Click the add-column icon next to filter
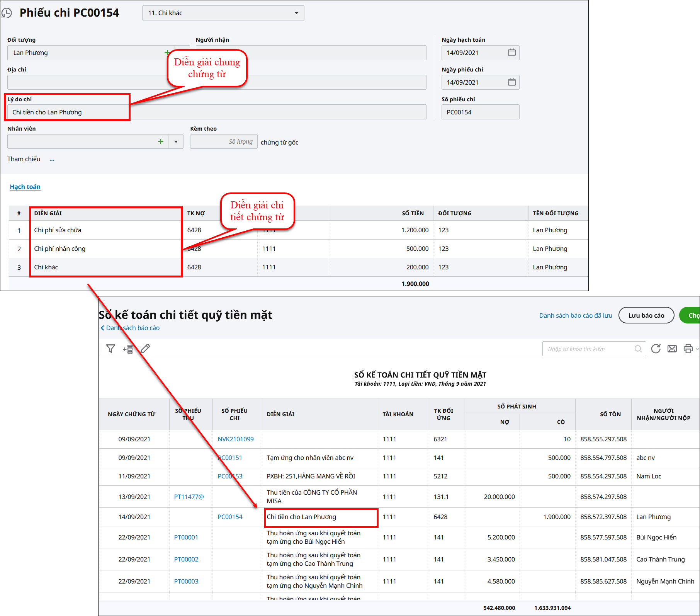 tap(128, 349)
